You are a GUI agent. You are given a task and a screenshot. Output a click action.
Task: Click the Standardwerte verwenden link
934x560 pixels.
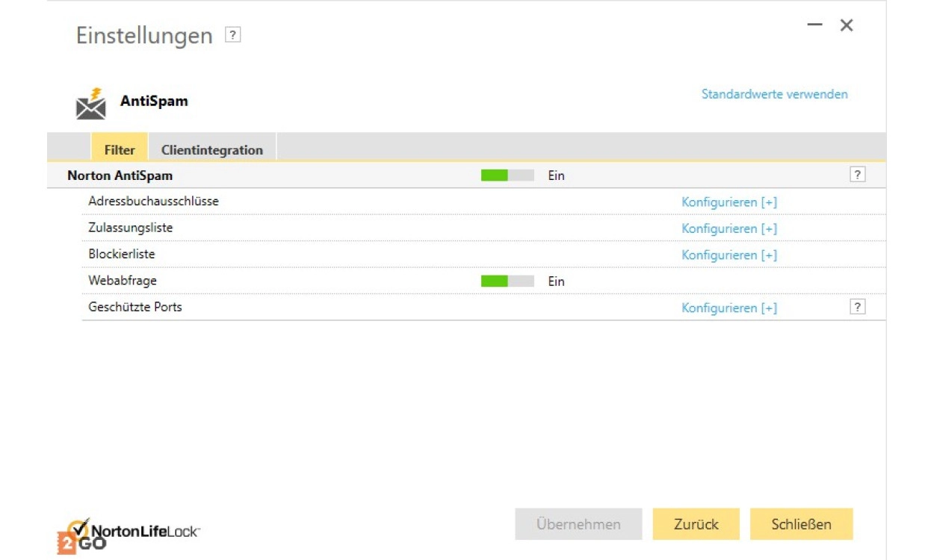(x=774, y=94)
